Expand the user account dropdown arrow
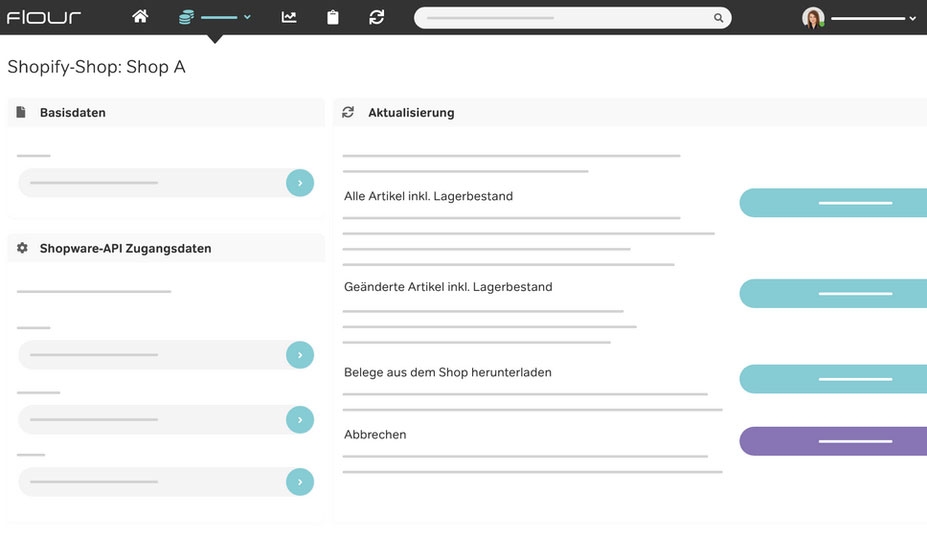927x556 pixels. (x=913, y=19)
